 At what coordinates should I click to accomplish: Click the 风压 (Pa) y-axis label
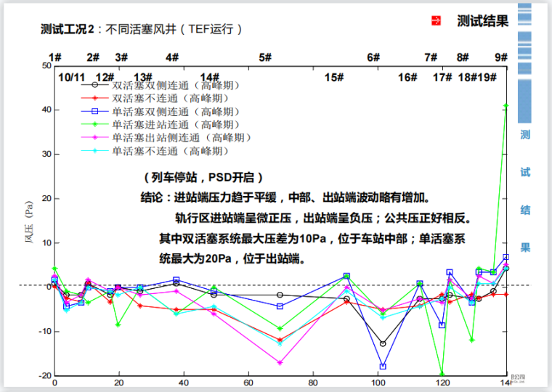point(29,221)
